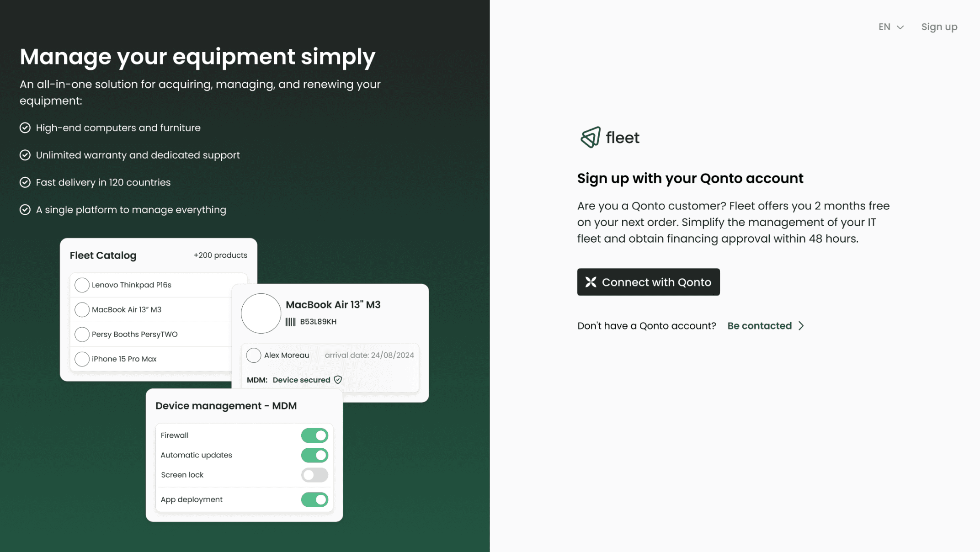Click the chevron after Be contacted
This screenshot has height=552, width=980.
click(801, 326)
